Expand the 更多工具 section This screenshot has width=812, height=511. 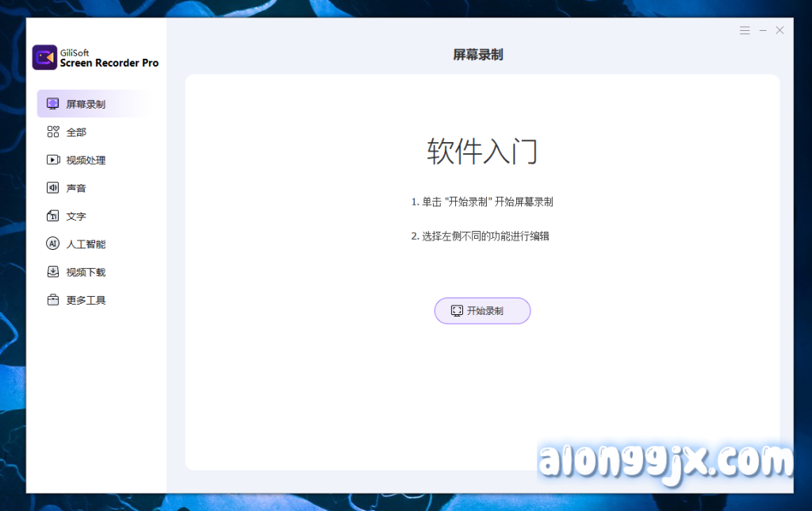[86, 300]
